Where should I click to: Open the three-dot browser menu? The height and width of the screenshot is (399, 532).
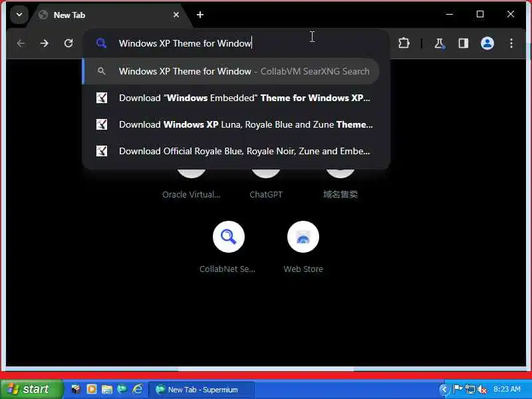pyautogui.click(x=511, y=43)
